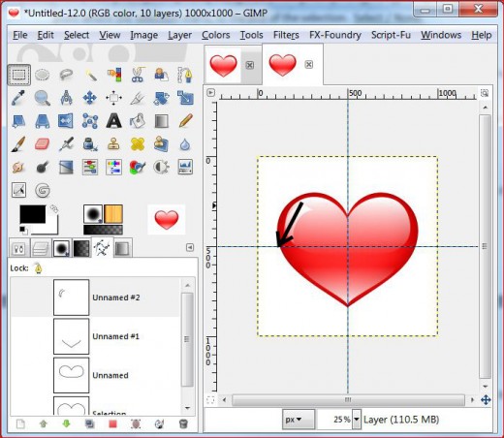Expand the 25% zoom dropdown arrow
The height and width of the screenshot is (438, 504).
[357, 420]
